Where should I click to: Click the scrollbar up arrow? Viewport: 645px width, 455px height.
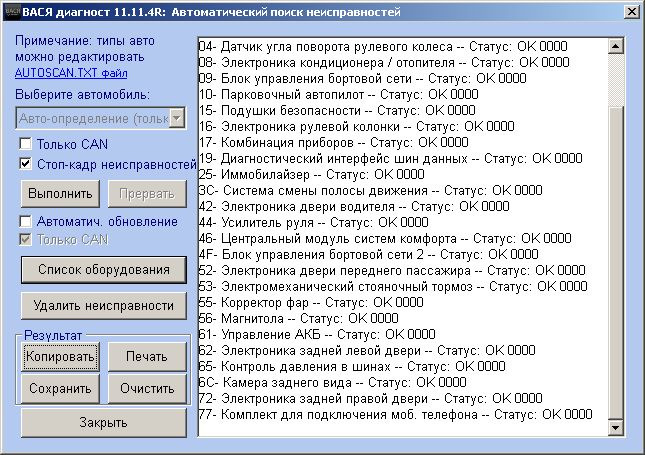coord(615,46)
